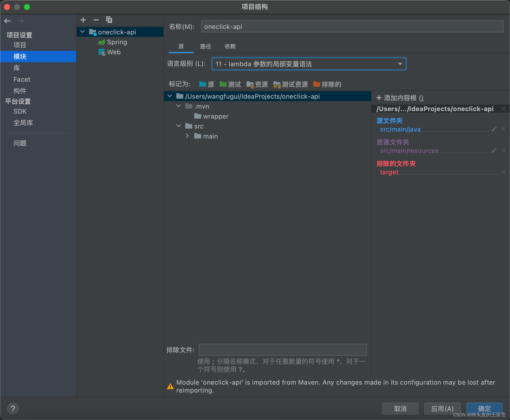Screen dimensions: 510x420
Task: Click the copy module icon
Action: (x=109, y=20)
